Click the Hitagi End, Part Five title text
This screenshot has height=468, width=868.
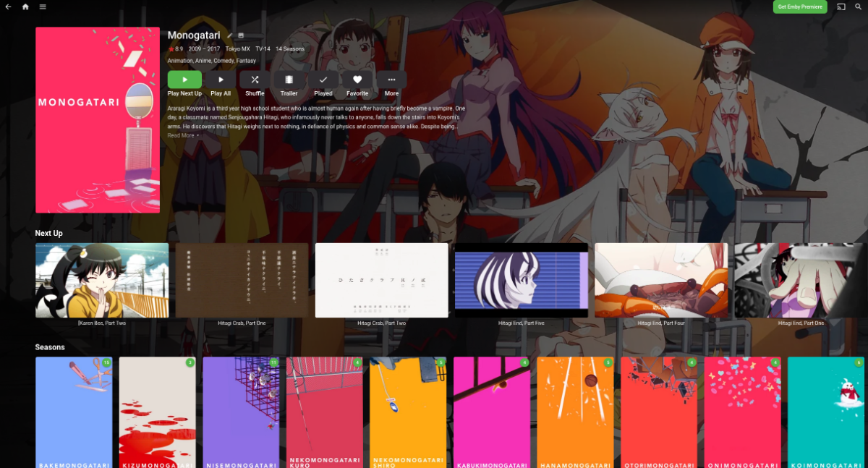522,323
